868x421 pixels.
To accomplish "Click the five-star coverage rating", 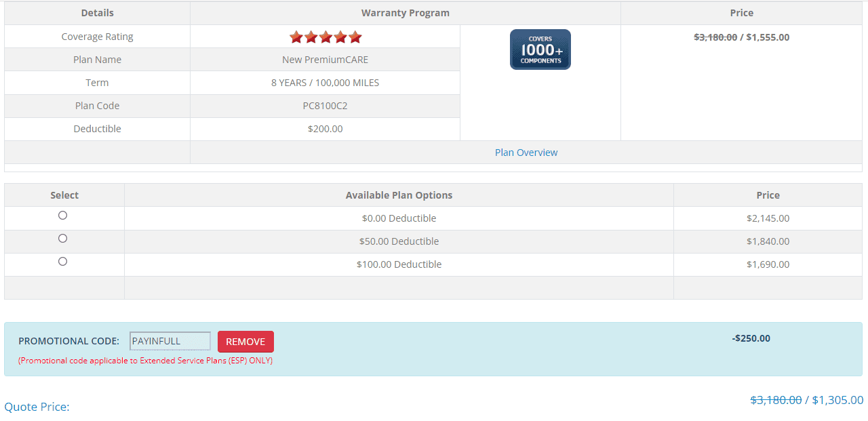I will (x=325, y=37).
